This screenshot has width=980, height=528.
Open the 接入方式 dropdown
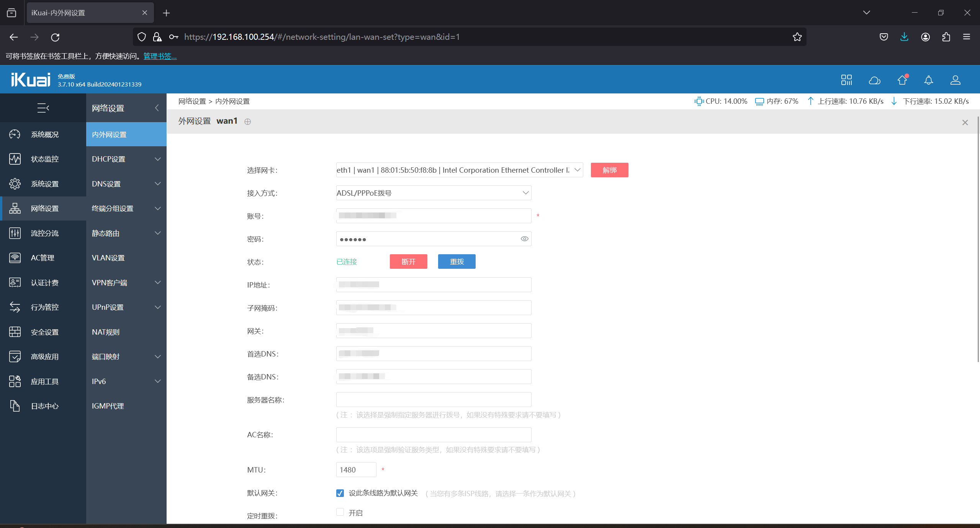coord(433,193)
